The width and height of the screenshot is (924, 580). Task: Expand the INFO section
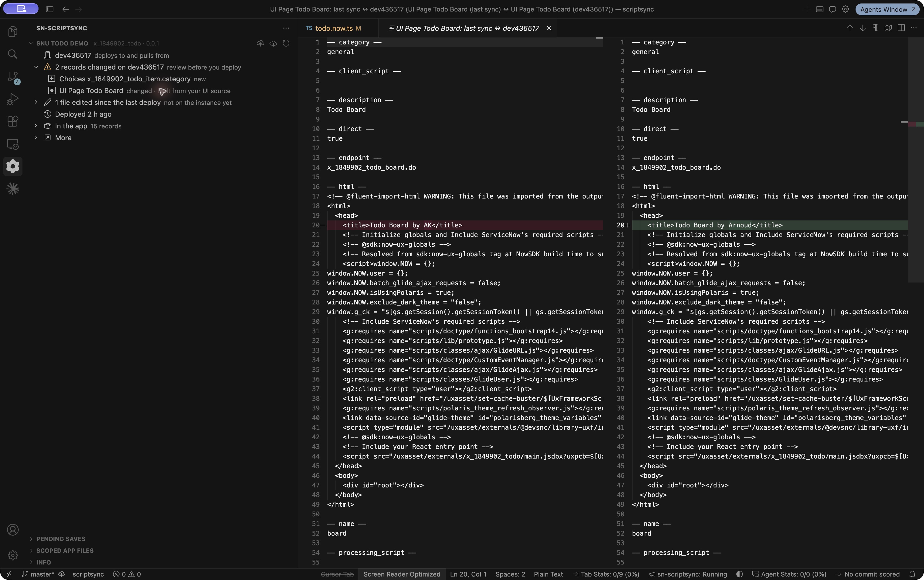click(x=43, y=562)
